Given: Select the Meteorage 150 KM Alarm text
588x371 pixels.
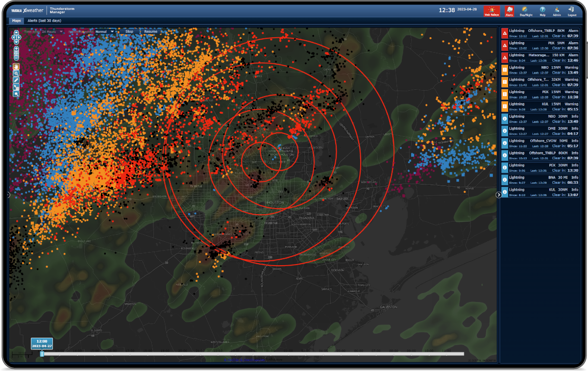Looking at the screenshot, I should pyautogui.click(x=554, y=55).
